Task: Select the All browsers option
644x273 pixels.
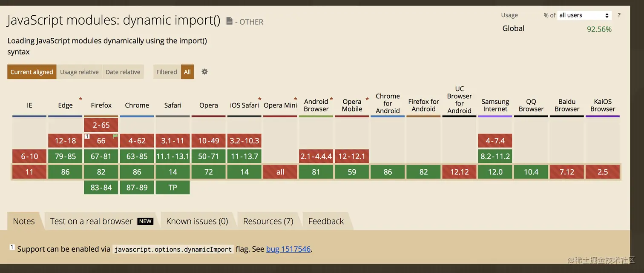Action: tap(187, 72)
